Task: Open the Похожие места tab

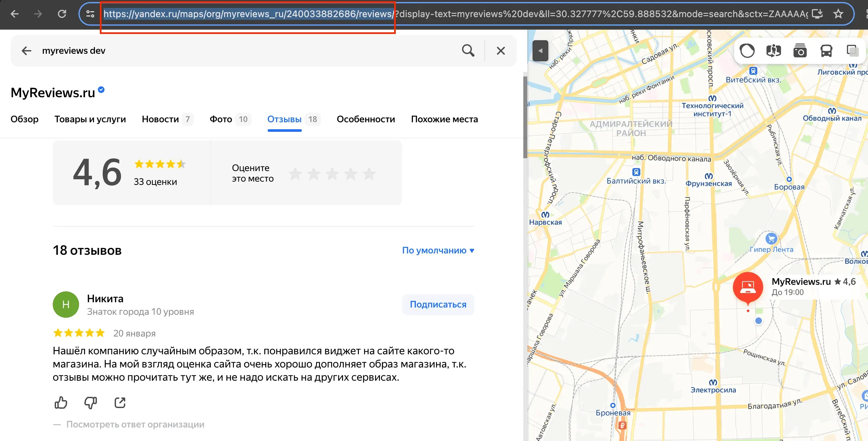Action: pyautogui.click(x=444, y=119)
